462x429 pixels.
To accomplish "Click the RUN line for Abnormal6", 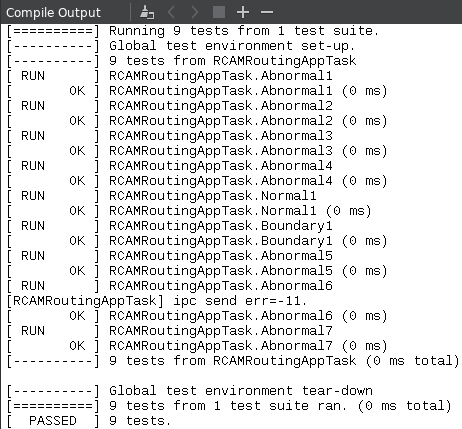I will (170, 286).
